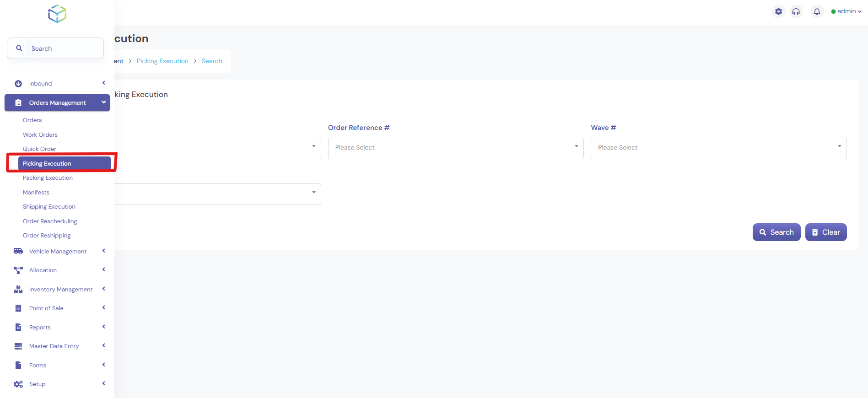Collapse the Orders Management section
Viewport: 868px width, 398px height.
click(x=104, y=102)
